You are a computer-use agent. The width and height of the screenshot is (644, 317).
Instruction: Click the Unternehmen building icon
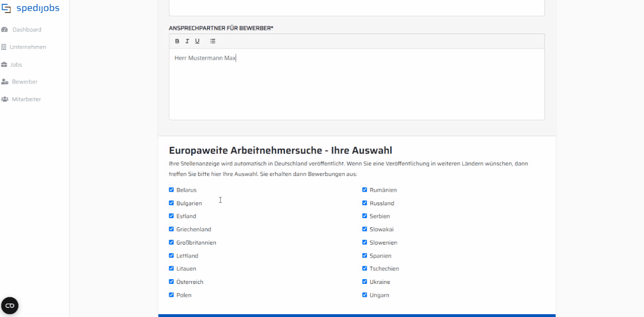pos(4,47)
